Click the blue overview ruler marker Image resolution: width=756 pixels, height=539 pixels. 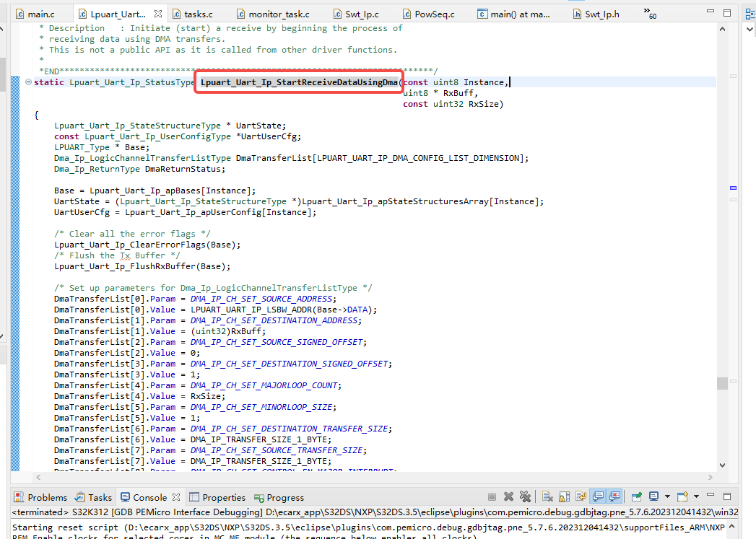click(733, 188)
